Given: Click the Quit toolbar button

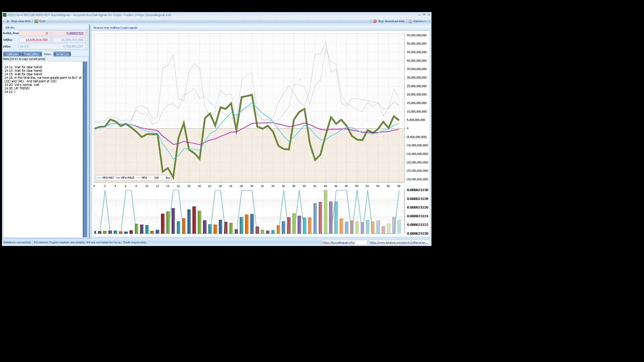Looking at the screenshot, I should [x=40, y=21].
